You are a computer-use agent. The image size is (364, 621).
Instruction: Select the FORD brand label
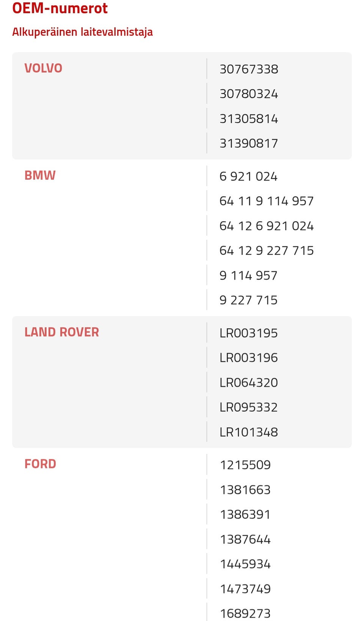pyautogui.click(x=40, y=464)
